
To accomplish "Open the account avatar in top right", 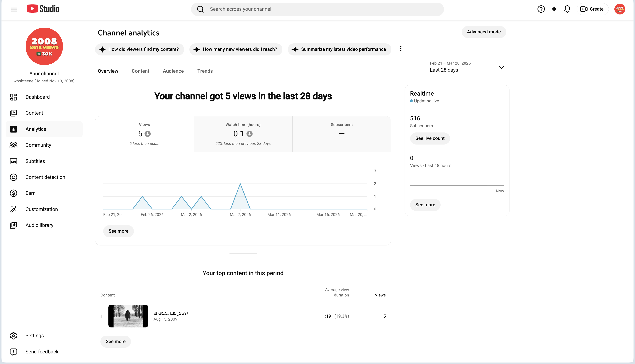I will (619, 9).
